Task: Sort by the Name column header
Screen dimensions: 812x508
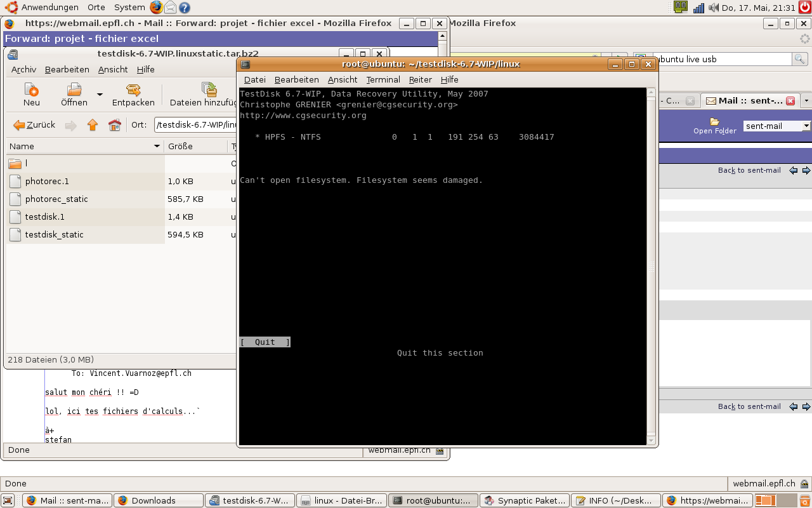Action: [85, 146]
